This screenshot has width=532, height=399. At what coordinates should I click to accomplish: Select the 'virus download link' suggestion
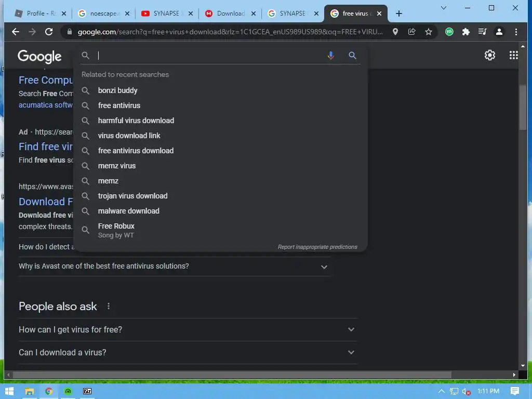pos(220,136)
